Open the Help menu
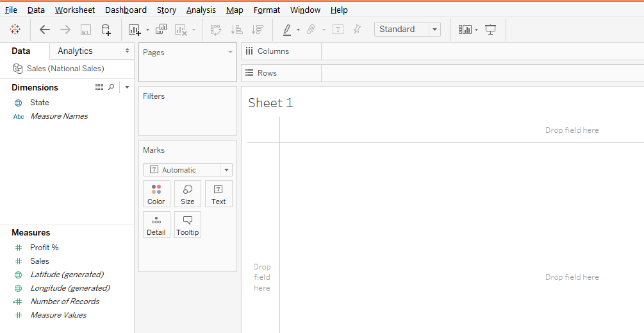Viewport: 644px width, 333px height. point(339,10)
